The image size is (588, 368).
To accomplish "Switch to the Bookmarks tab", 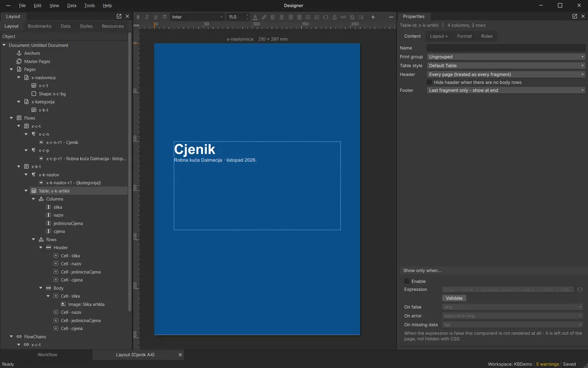I will point(40,26).
